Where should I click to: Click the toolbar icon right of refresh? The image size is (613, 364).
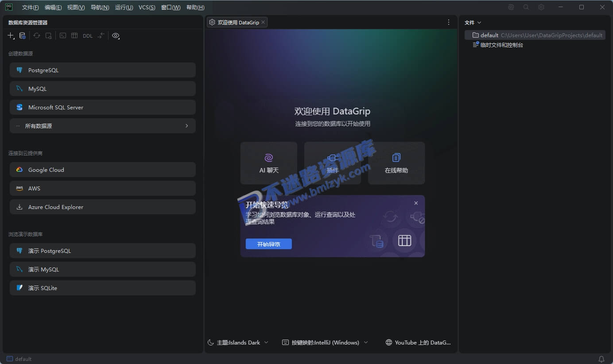click(x=49, y=36)
